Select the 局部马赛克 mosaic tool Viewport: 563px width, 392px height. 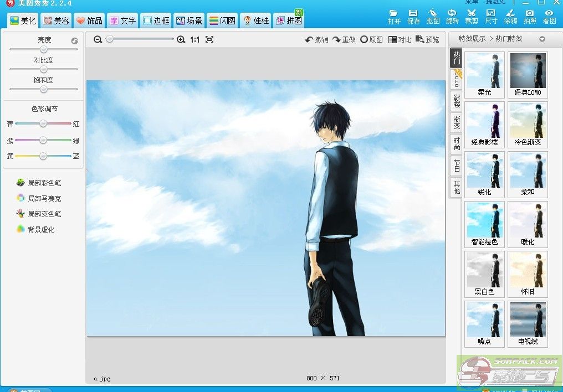[39, 198]
